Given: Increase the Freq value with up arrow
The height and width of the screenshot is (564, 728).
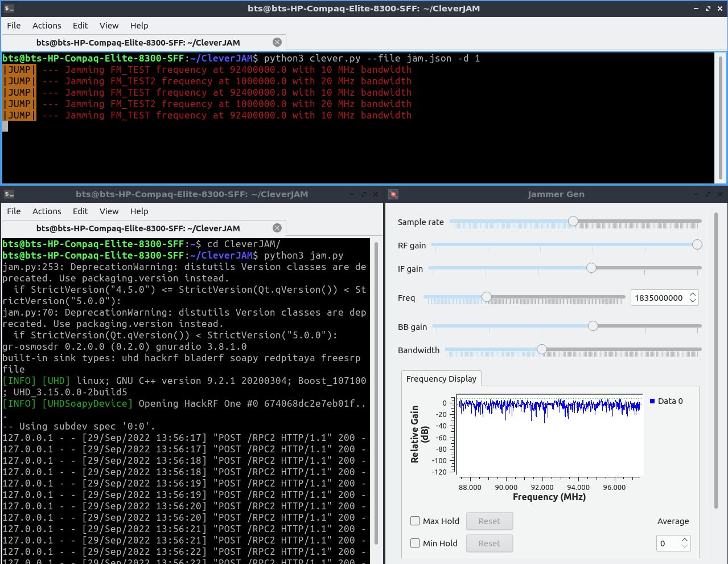Looking at the screenshot, I should (692, 295).
